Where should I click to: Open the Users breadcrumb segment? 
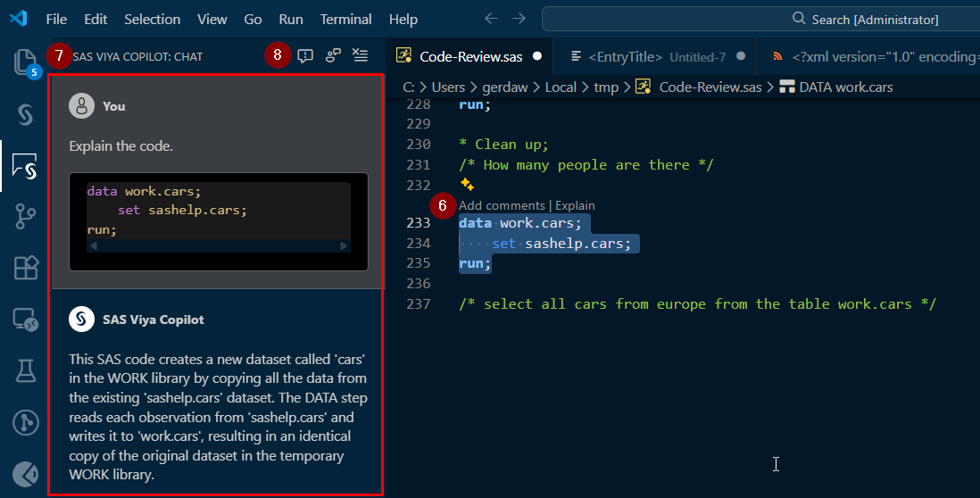point(448,87)
